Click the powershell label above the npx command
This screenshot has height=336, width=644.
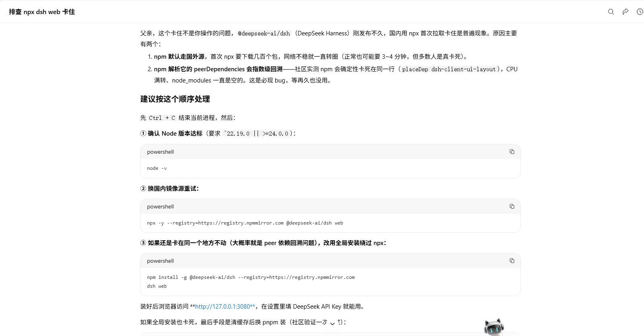(161, 206)
